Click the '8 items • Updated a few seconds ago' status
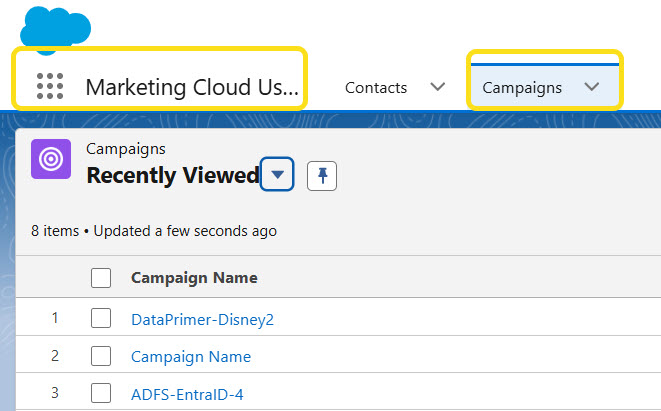Image resolution: width=661 pixels, height=411 pixels. tap(154, 231)
